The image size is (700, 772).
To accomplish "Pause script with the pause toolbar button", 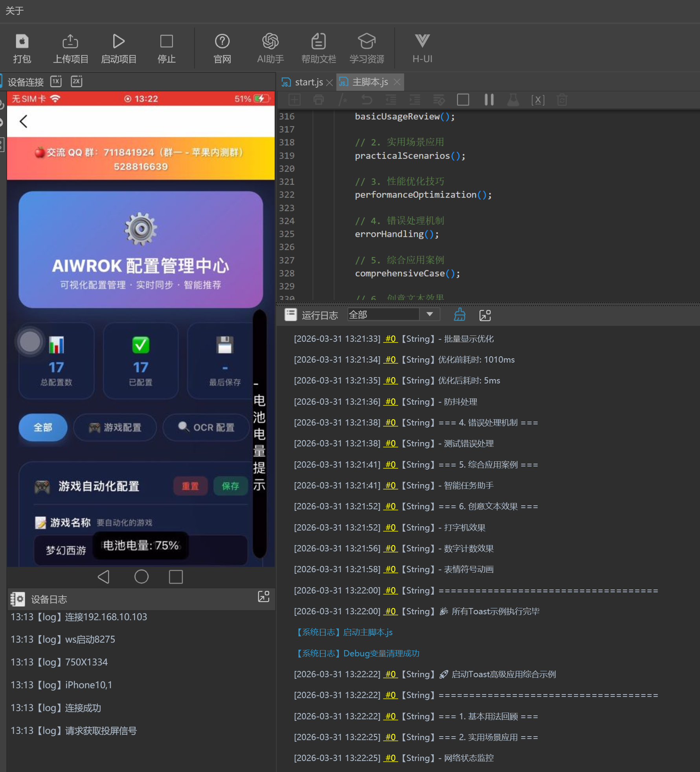I will 489,100.
